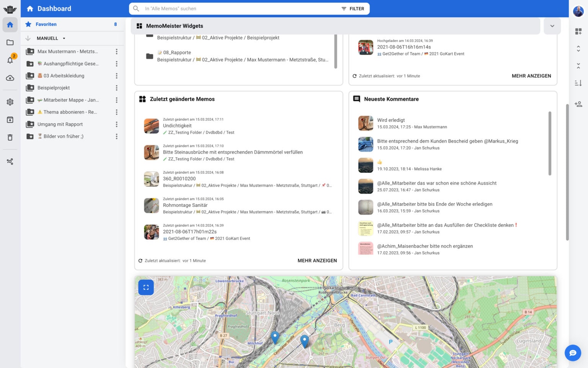Open the folders section in the sidebar
Viewport: 588px width, 368px height.
(10, 43)
